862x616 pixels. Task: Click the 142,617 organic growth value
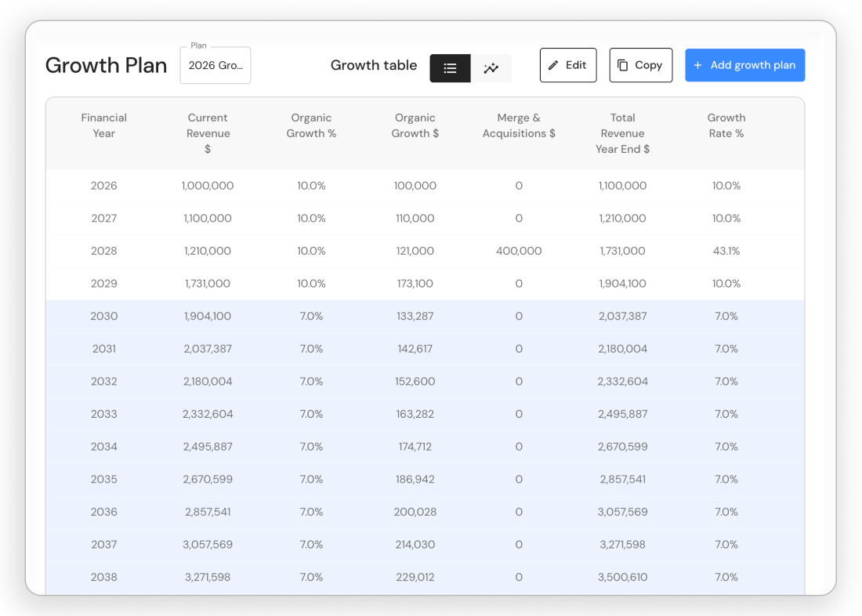click(415, 349)
